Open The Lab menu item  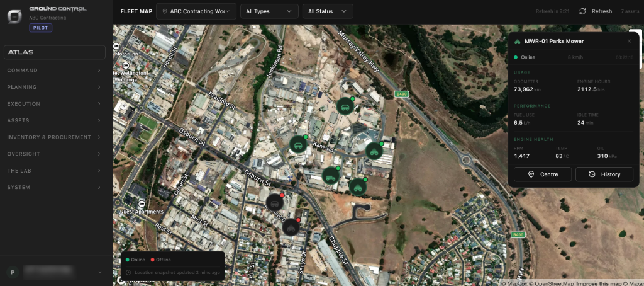coord(54,171)
